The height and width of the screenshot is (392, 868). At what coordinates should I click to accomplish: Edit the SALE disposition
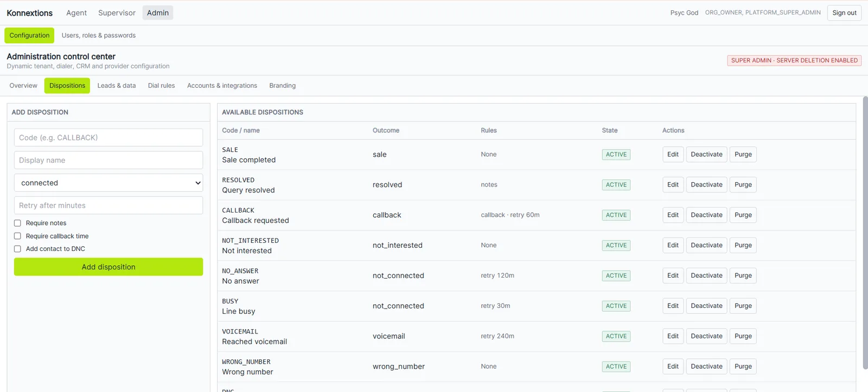pos(673,155)
